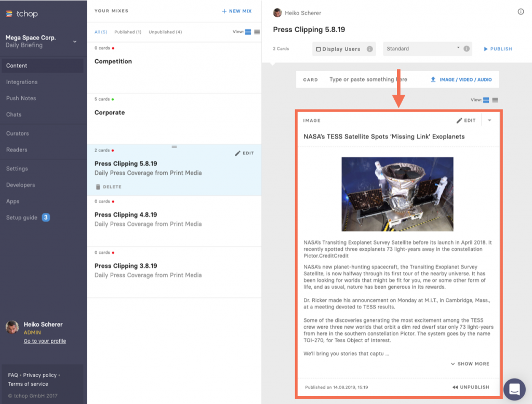Select the All (5) mixes filter tab
The image size is (532, 404).
(101, 32)
